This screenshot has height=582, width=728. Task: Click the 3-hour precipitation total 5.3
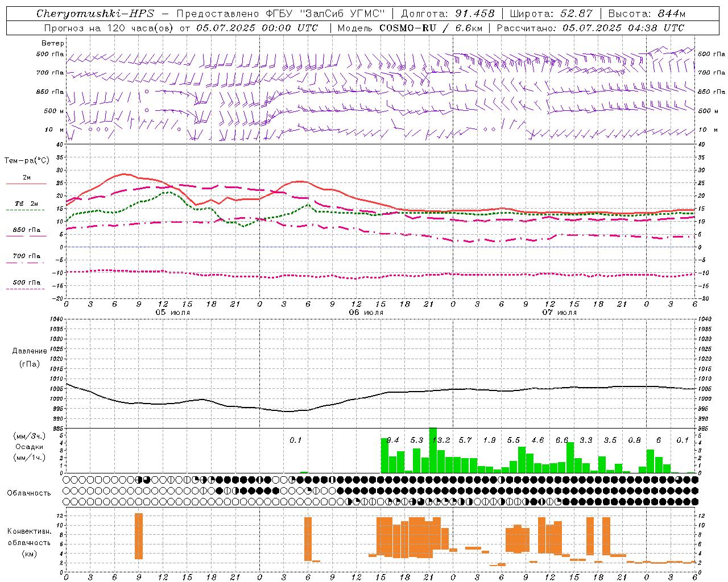[x=417, y=440]
